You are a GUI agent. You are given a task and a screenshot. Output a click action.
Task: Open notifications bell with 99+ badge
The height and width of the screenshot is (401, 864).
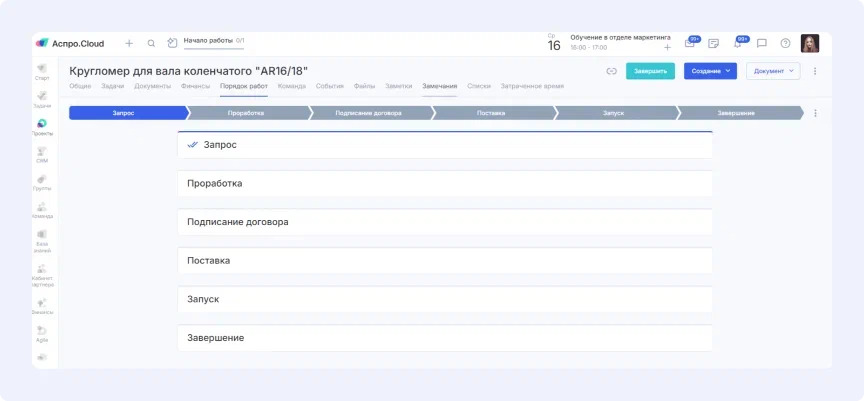point(738,43)
